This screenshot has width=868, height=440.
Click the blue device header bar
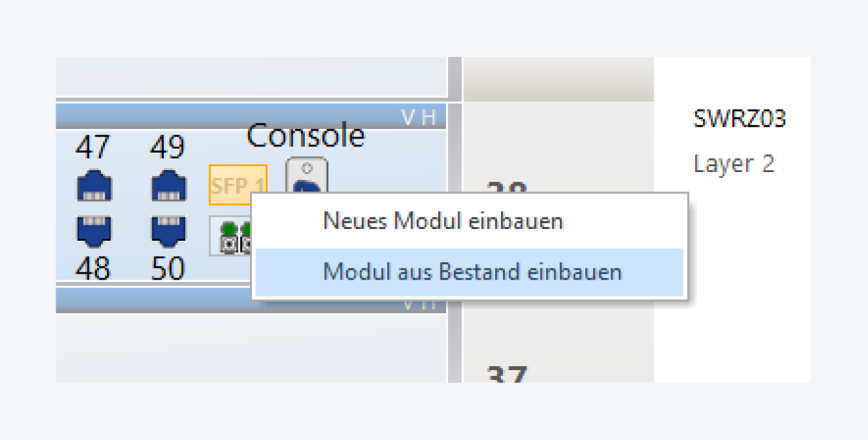227,116
